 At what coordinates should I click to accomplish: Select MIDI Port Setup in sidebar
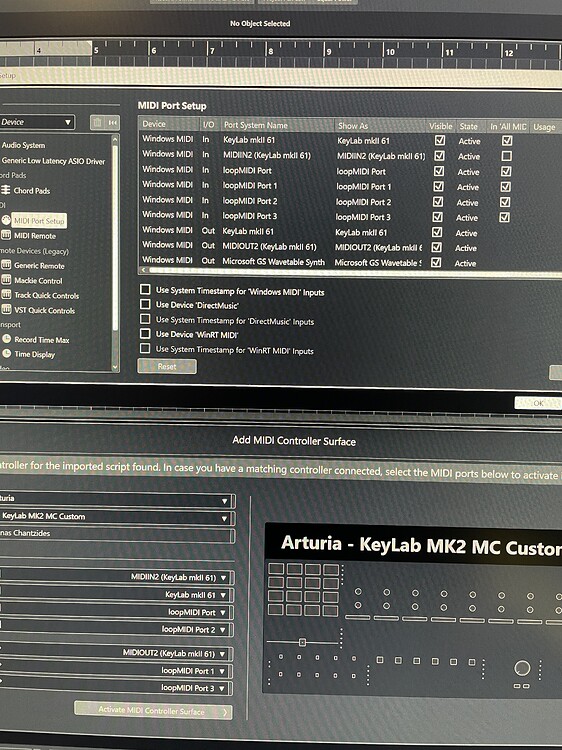tap(39, 221)
